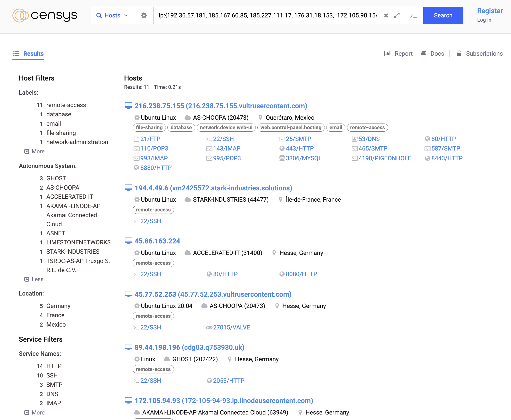Clear the search query with X icon
511x420 pixels.
coord(386,16)
